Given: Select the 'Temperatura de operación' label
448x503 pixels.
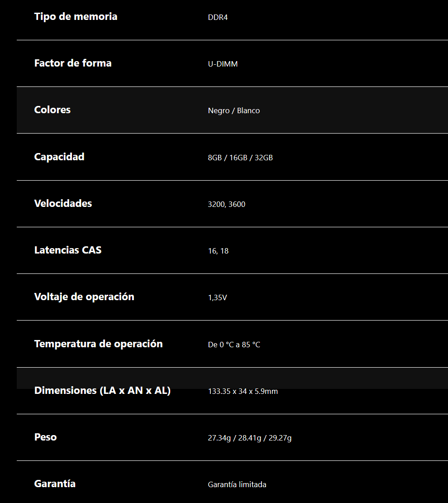Looking at the screenshot, I should [98, 344].
